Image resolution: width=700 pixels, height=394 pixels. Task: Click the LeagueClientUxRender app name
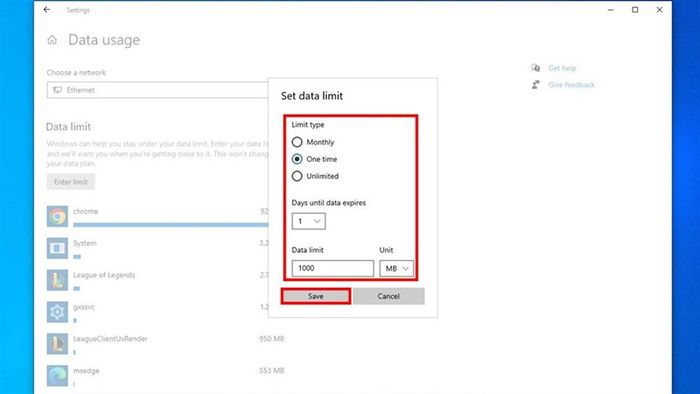pyautogui.click(x=110, y=339)
